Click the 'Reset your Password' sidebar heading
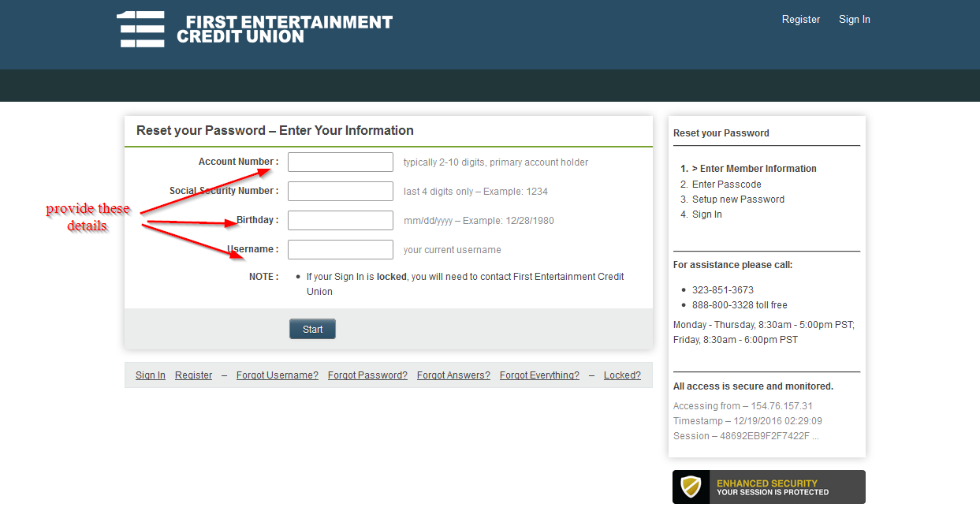The width and height of the screenshot is (980, 526). pos(721,133)
